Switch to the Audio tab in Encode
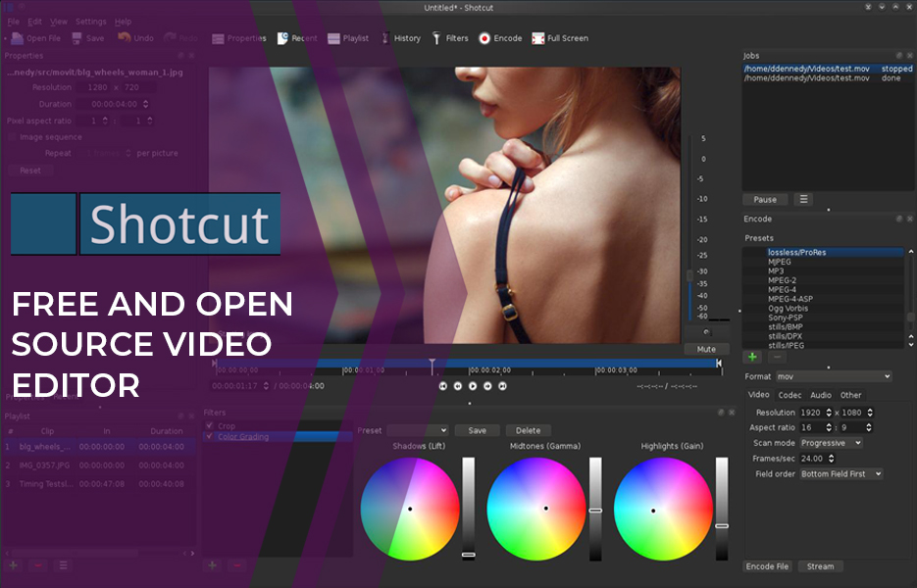The image size is (917, 588). [x=821, y=395]
